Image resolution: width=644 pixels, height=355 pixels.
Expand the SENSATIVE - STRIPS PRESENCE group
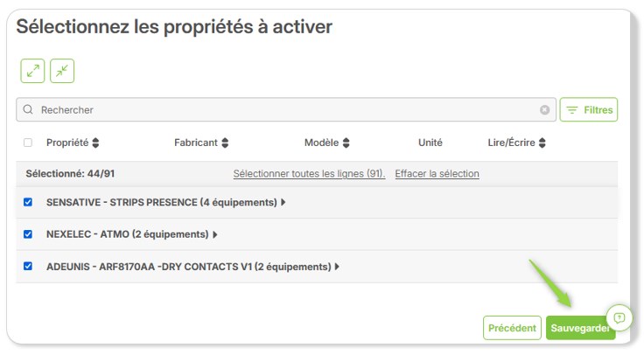[x=283, y=202]
